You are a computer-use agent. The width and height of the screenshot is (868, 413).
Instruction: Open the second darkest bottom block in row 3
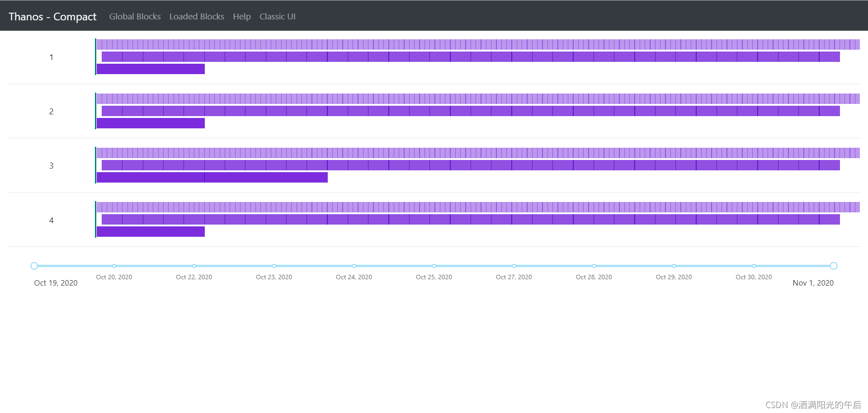coord(266,178)
